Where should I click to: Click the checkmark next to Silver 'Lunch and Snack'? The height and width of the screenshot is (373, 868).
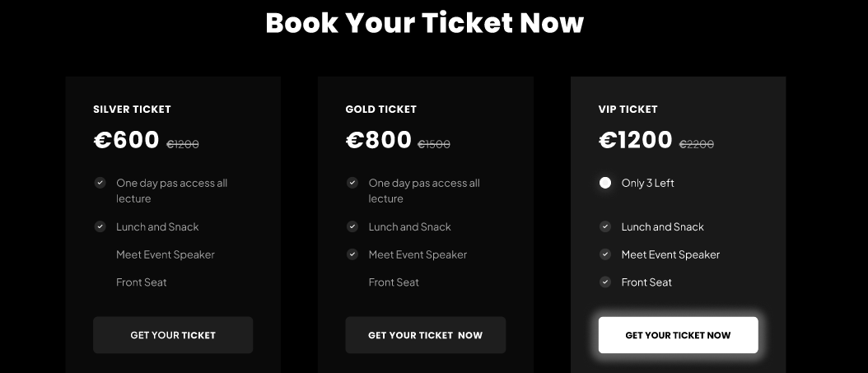point(100,226)
